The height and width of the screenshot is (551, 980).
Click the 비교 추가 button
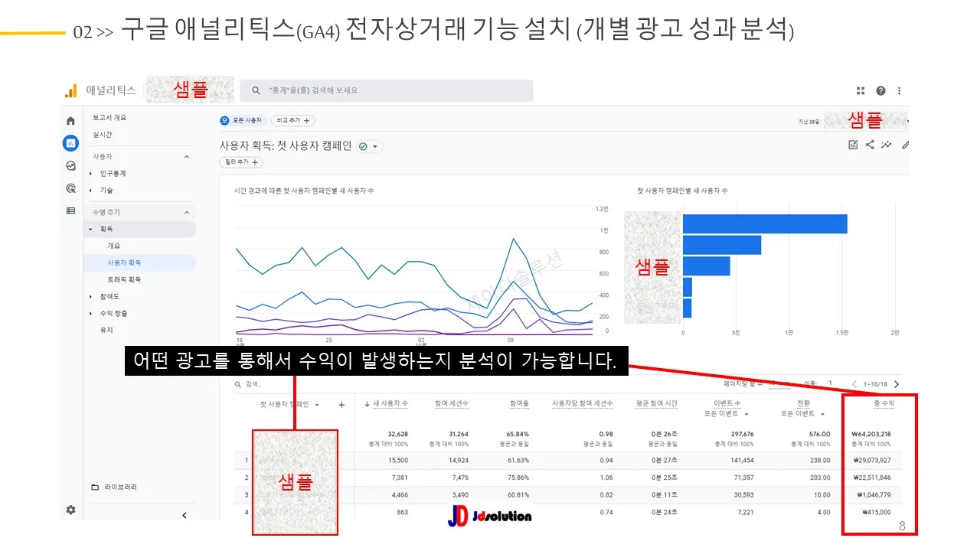(x=292, y=120)
